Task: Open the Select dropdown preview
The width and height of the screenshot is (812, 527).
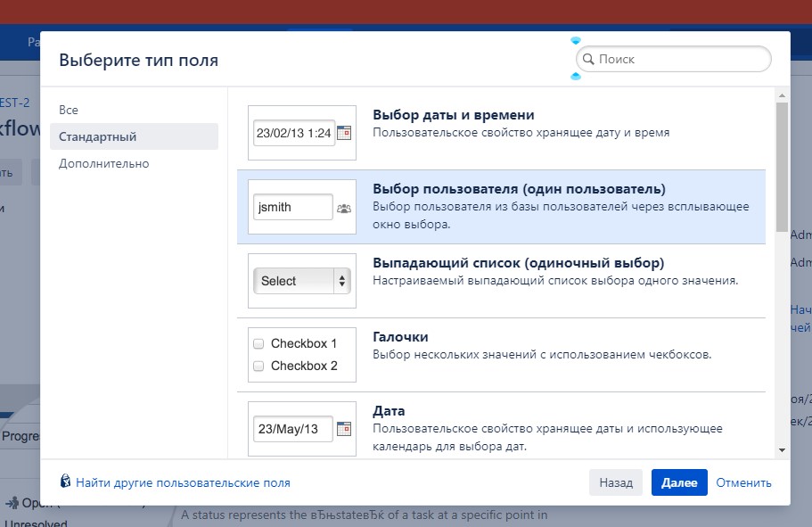Action: pos(302,281)
